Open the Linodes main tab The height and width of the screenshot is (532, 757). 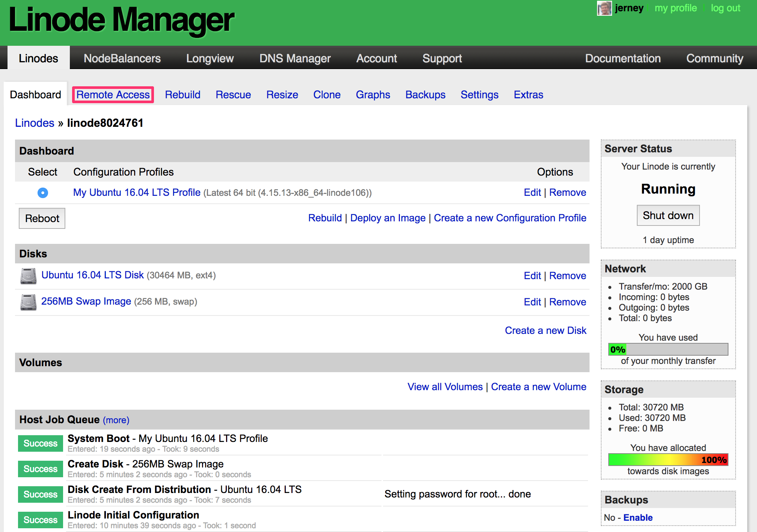[x=38, y=58]
